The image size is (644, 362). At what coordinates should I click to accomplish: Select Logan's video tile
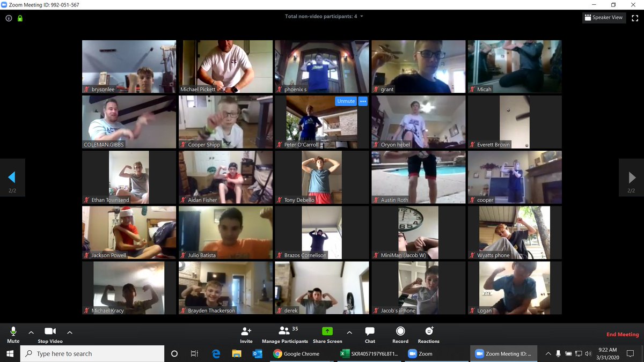(515, 287)
